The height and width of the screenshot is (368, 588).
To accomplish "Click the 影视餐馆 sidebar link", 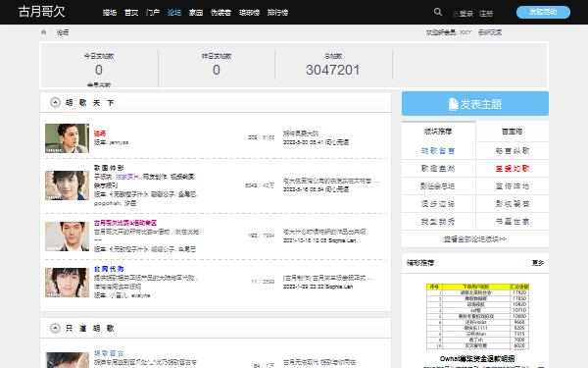I will (x=513, y=204).
